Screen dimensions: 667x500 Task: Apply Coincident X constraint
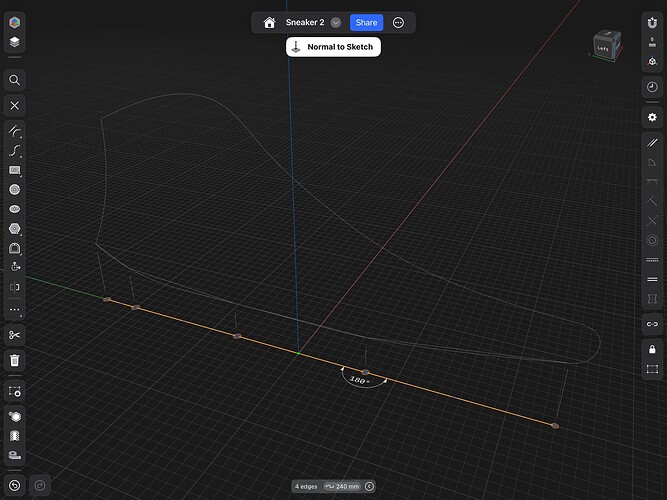tap(652, 221)
